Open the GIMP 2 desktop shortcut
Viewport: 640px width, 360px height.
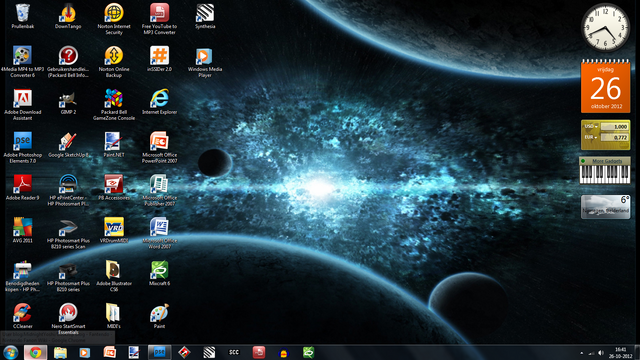(x=68, y=102)
